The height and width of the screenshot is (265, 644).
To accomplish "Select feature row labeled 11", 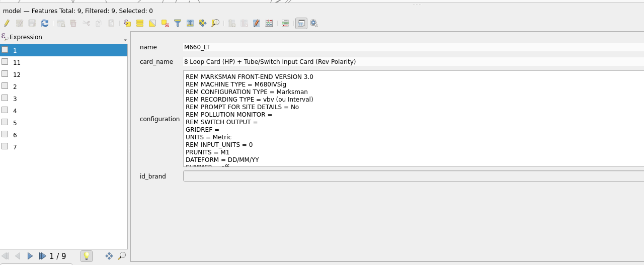I will [x=64, y=62].
